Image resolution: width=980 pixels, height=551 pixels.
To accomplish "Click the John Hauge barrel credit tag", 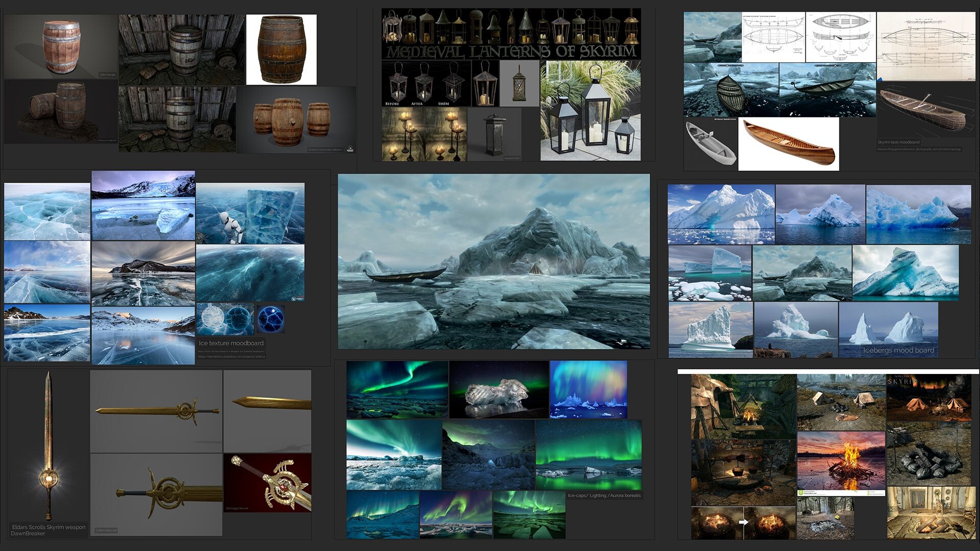I will point(107,74).
